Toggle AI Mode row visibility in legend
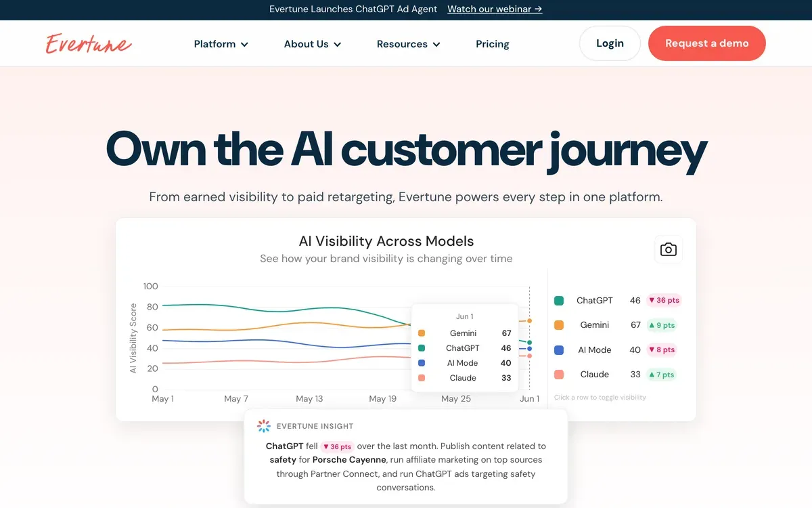Screen dimensions: 812x508 pos(618,350)
